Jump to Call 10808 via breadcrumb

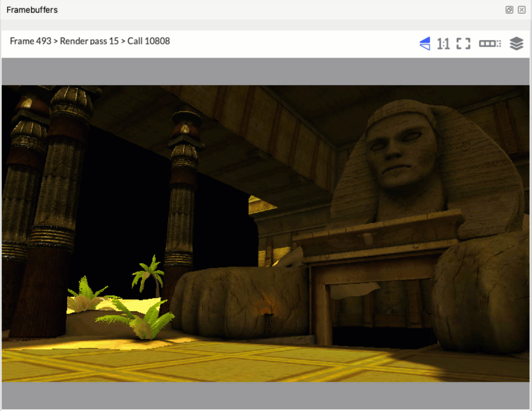[x=148, y=41]
